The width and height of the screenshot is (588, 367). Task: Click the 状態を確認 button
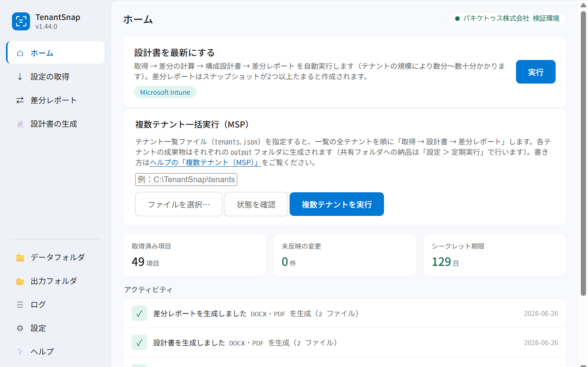pyautogui.click(x=256, y=204)
